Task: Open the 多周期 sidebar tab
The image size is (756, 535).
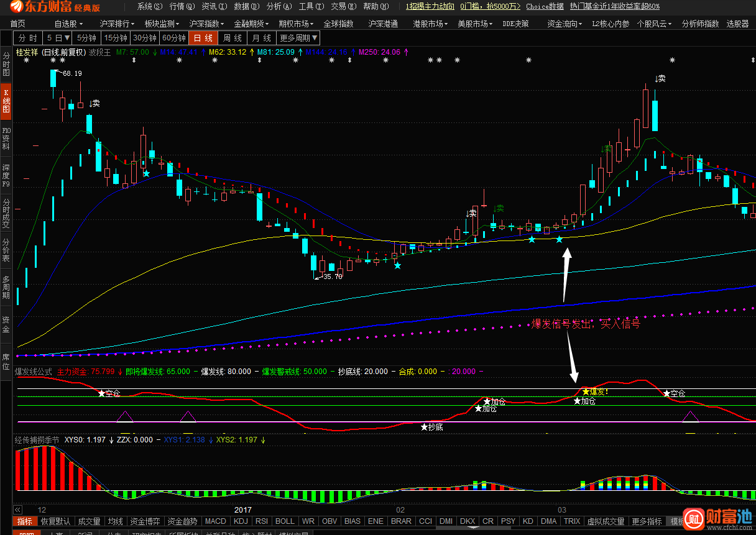Action: pyautogui.click(x=6, y=288)
